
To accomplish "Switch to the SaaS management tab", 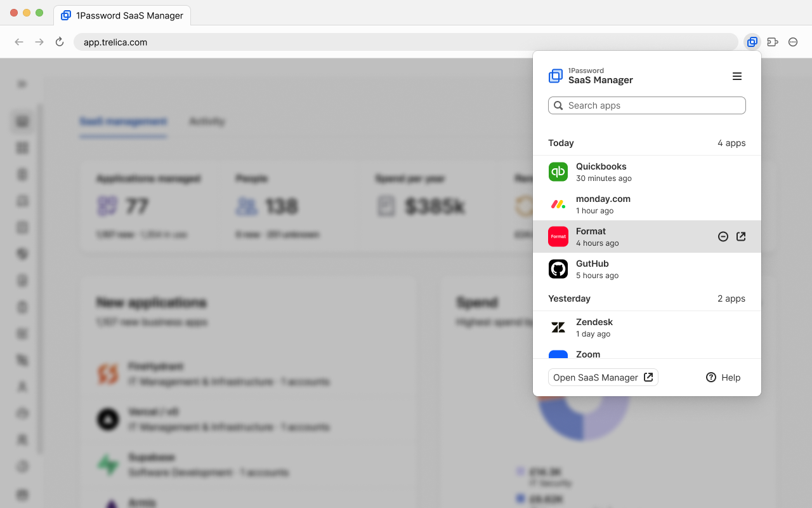I will pos(123,121).
